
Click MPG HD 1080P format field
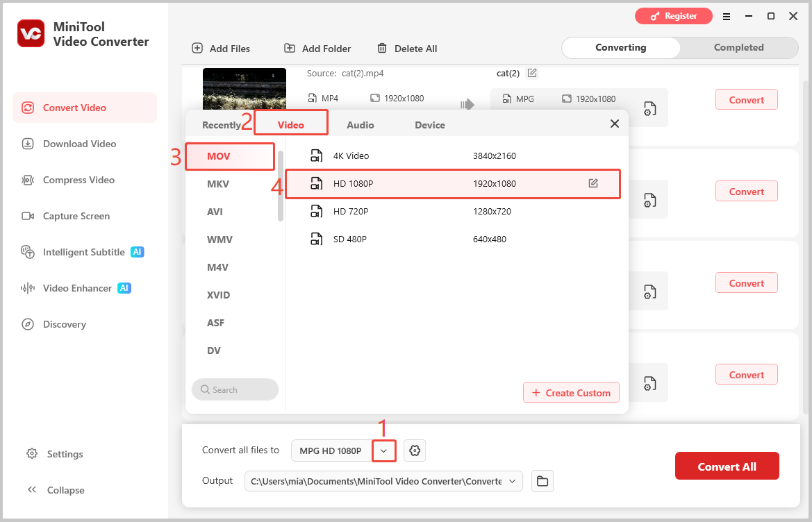tap(331, 451)
